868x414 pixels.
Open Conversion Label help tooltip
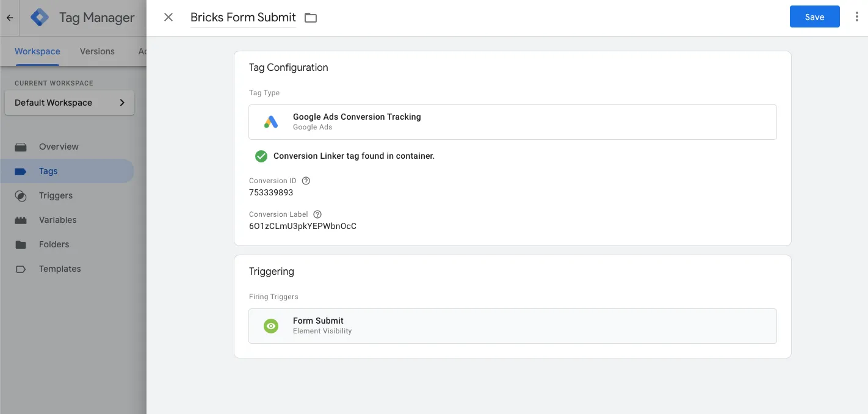pyautogui.click(x=317, y=214)
